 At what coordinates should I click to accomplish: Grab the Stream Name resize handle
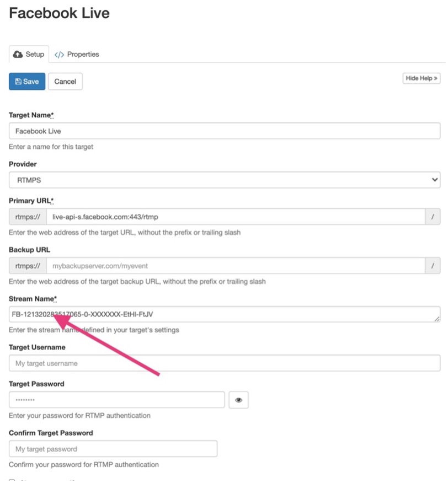(437, 319)
